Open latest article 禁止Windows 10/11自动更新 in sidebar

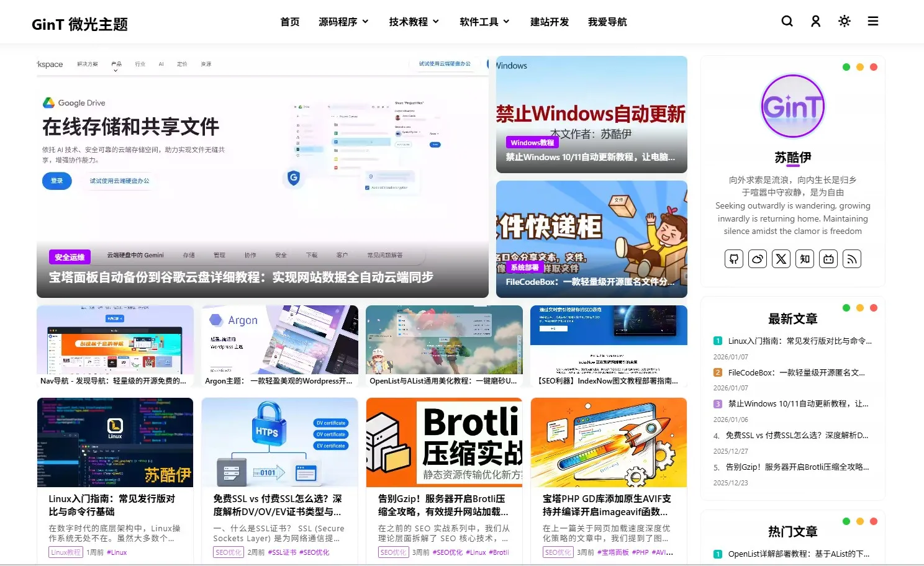pos(799,403)
